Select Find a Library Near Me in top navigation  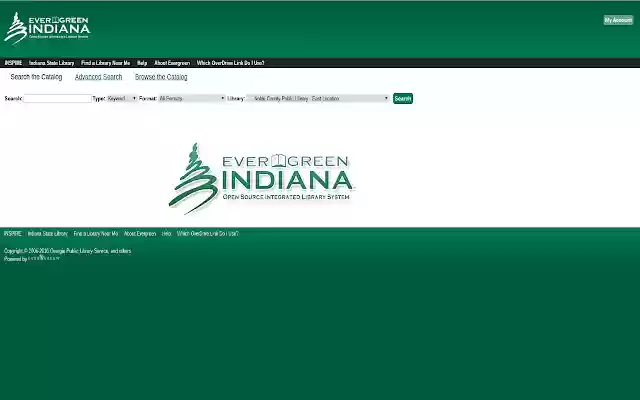105,63
